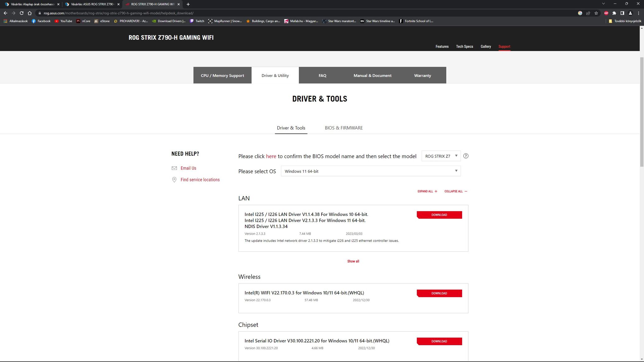Switch to BIOS & FIRMWARE sub-tab

[x=344, y=128]
